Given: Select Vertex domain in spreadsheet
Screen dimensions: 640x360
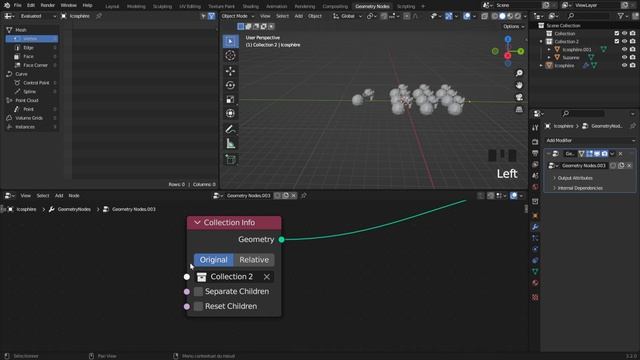Looking at the screenshot, I should [32, 39].
